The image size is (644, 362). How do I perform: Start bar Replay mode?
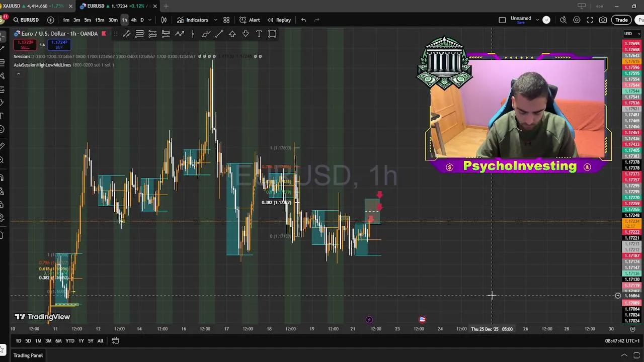[x=279, y=20]
